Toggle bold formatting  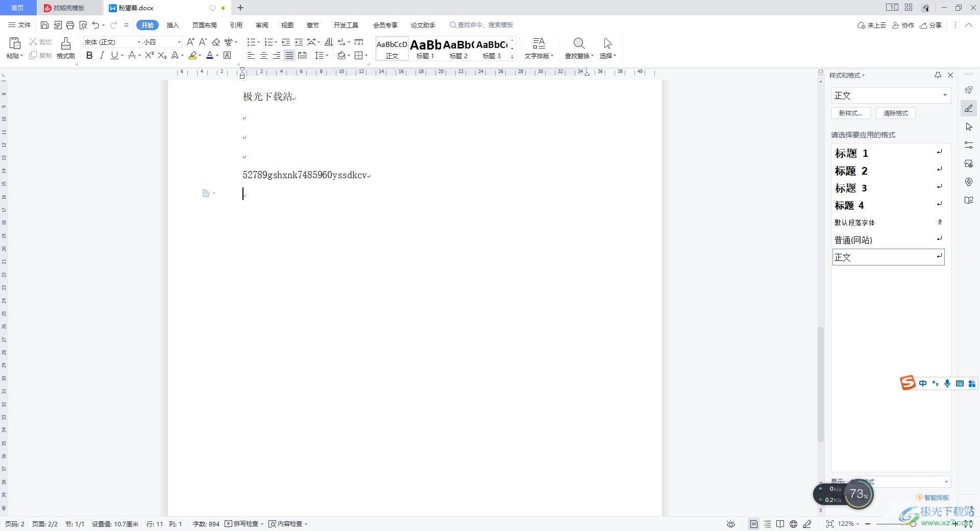89,55
